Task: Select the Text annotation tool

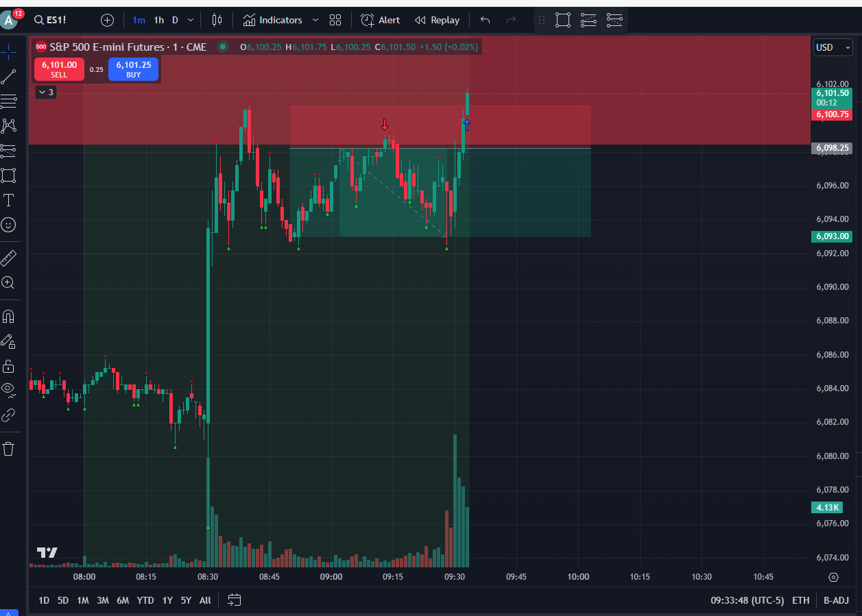Action: pos(8,200)
